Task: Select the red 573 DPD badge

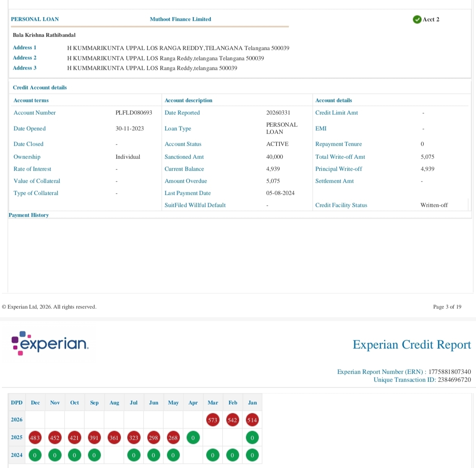Action: (x=213, y=420)
